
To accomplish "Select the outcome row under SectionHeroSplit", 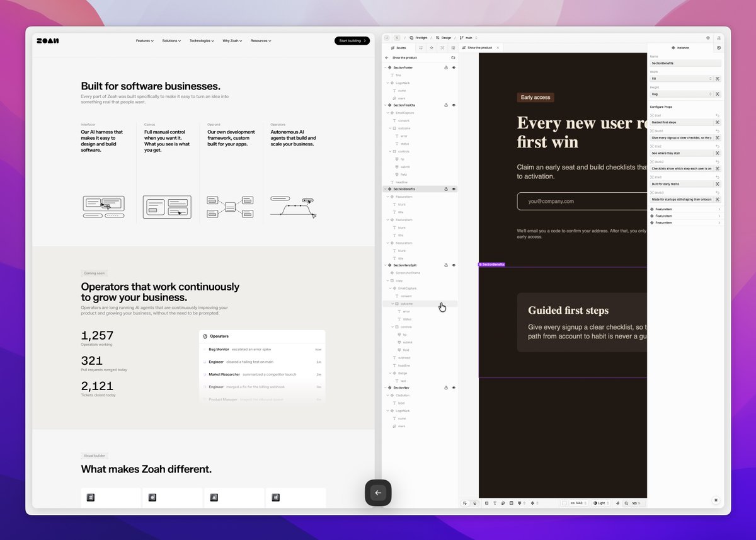I will [420, 304].
